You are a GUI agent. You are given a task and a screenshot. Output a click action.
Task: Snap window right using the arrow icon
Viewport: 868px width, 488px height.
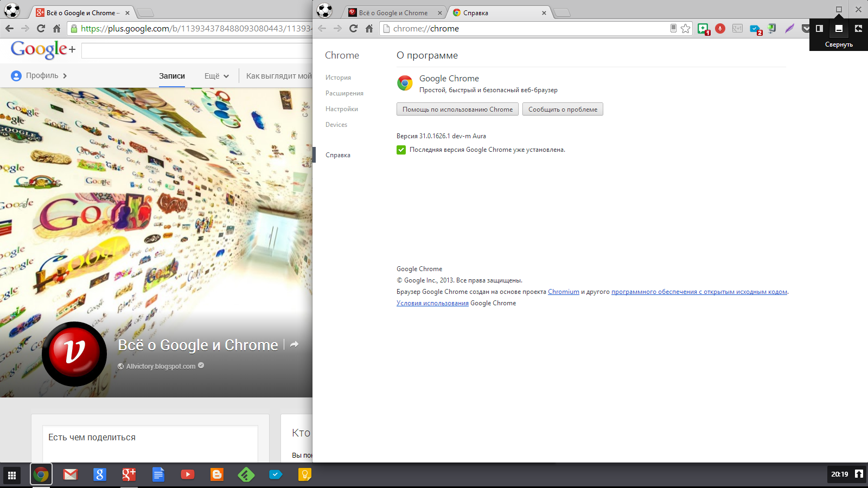tap(858, 29)
